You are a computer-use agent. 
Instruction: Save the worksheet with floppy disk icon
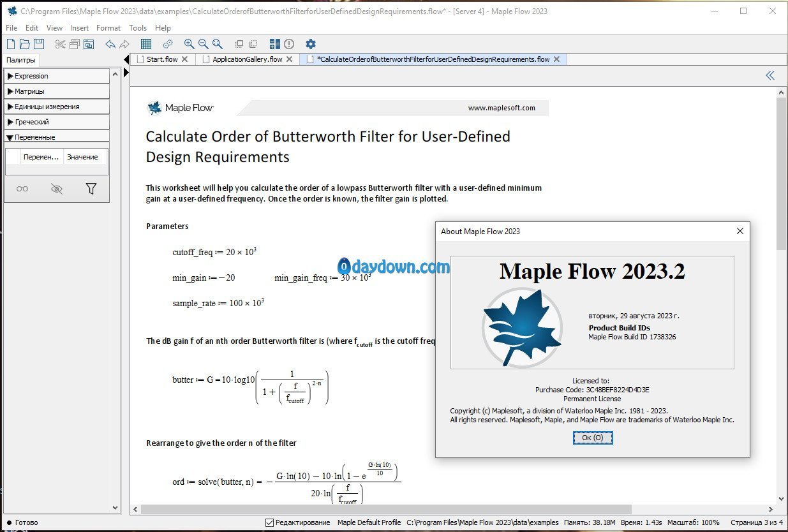[x=39, y=44]
